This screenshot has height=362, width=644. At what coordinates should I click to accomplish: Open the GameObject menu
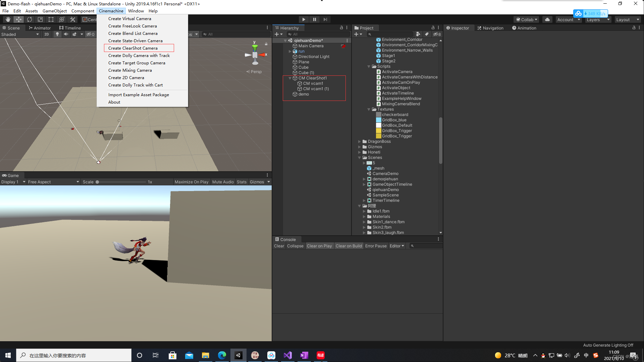point(55,11)
